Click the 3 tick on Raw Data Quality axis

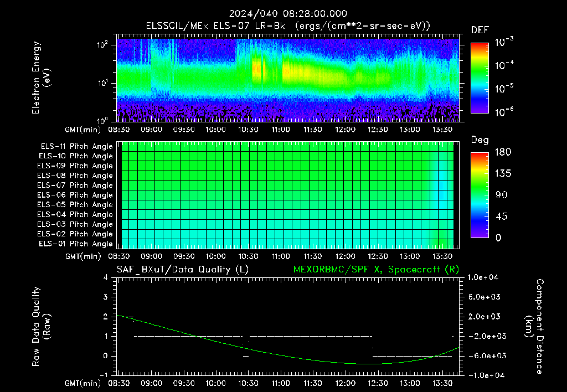(x=106, y=297)
